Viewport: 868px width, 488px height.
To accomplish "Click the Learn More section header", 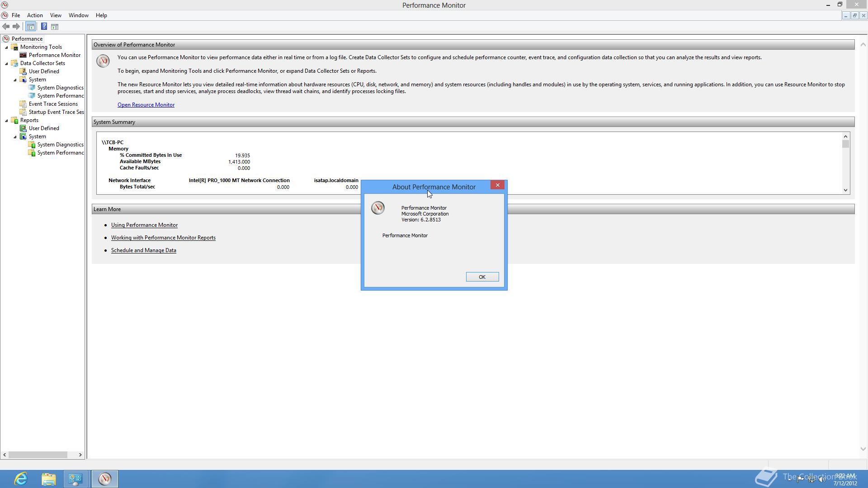I will tap(473, 209).
